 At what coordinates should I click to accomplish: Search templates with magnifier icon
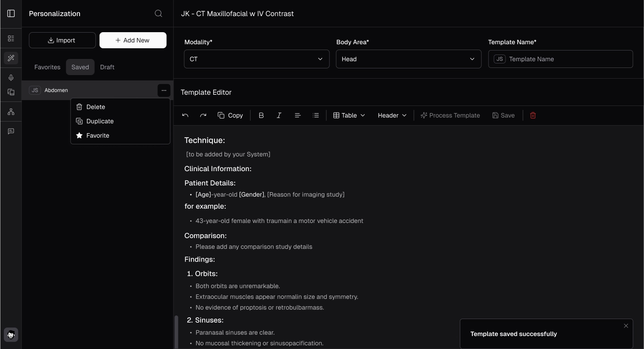pos(158,13)
